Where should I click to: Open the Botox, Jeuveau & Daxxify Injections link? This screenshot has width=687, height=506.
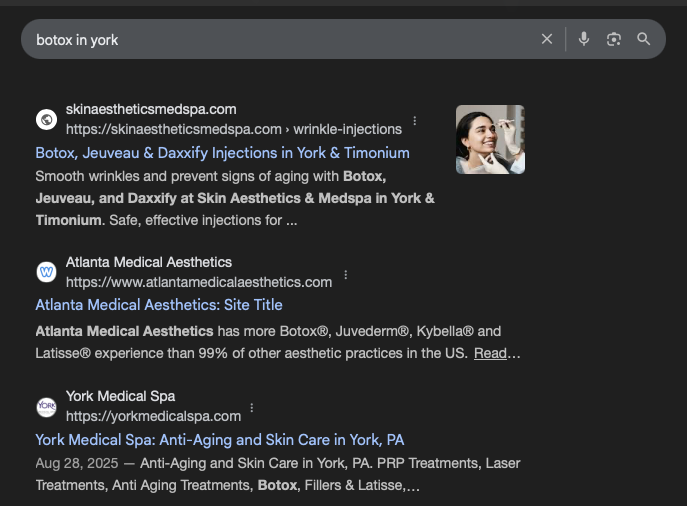click(x=223, y=153)
